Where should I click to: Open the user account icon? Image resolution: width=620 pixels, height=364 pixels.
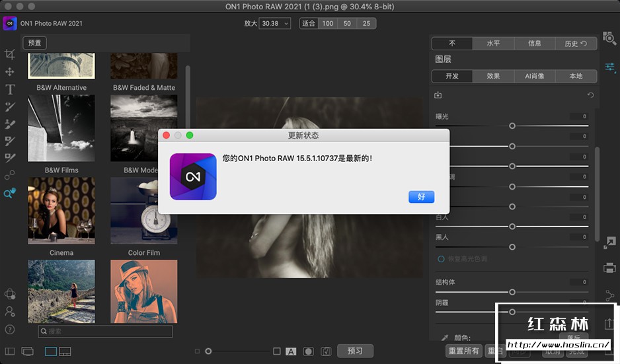pos(10,311)
